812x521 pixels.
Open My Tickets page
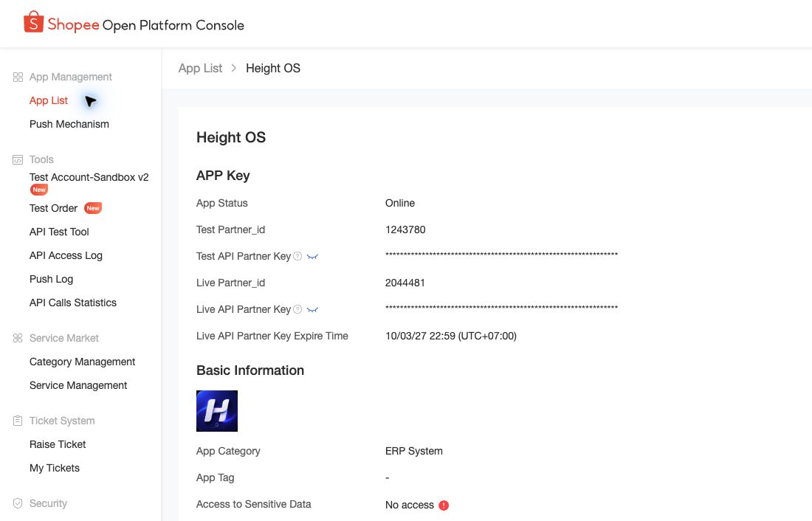click(x=55, y=468)
